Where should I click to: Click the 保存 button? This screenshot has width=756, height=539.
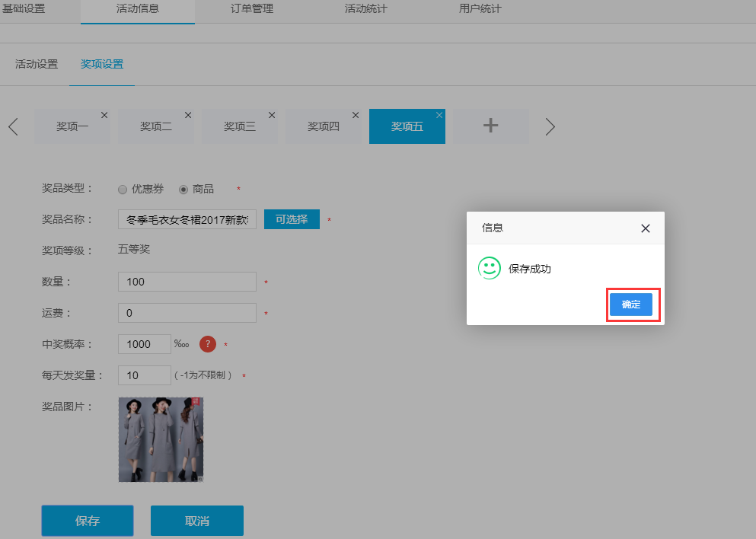point(88,521)
